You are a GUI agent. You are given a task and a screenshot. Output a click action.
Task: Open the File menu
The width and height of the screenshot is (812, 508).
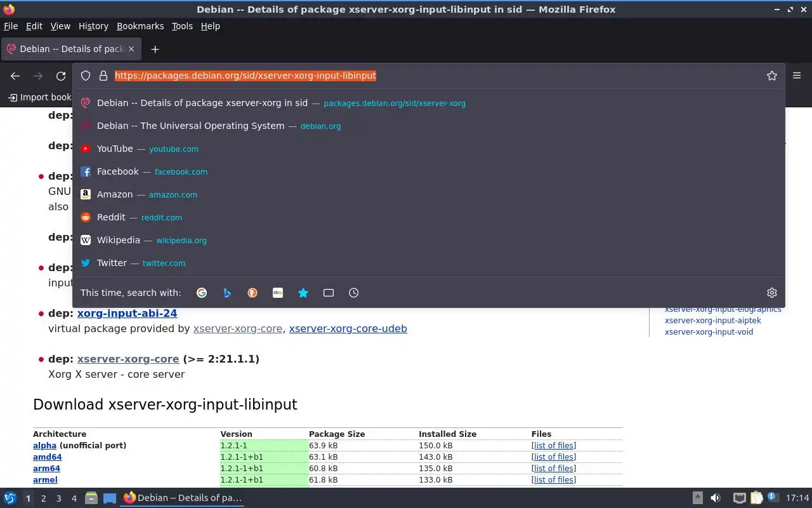coord(11,26)
